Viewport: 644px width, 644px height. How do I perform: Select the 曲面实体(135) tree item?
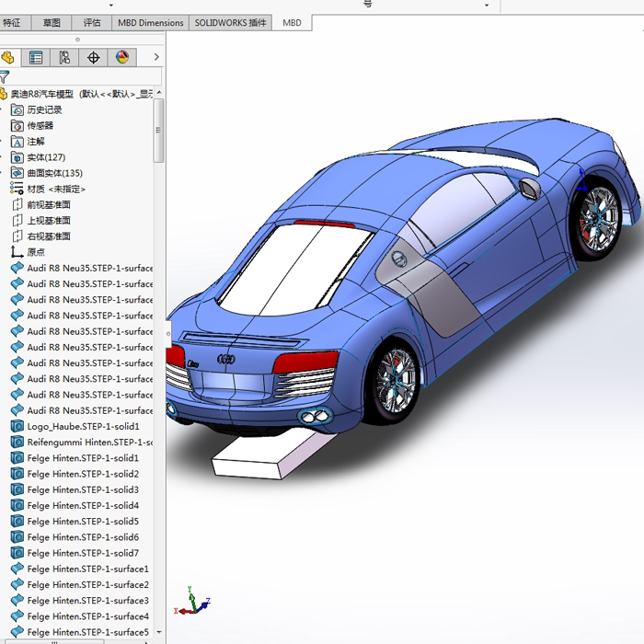55,173
